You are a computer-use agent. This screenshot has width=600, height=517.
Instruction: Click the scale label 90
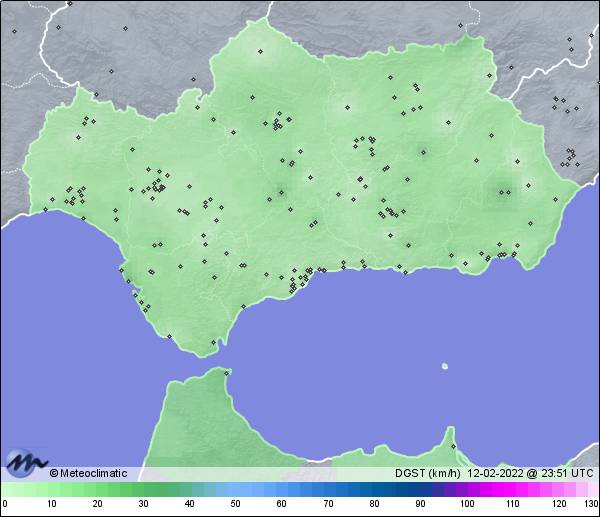[420, 503]
